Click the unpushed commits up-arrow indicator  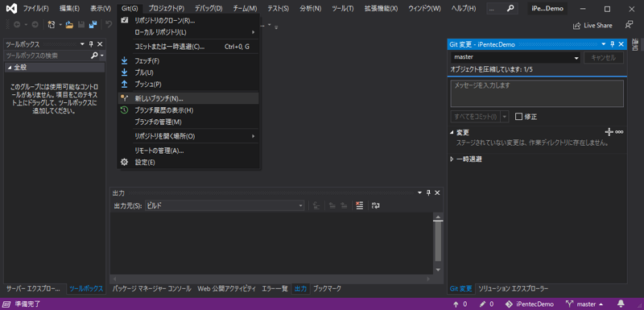(460, 304)
